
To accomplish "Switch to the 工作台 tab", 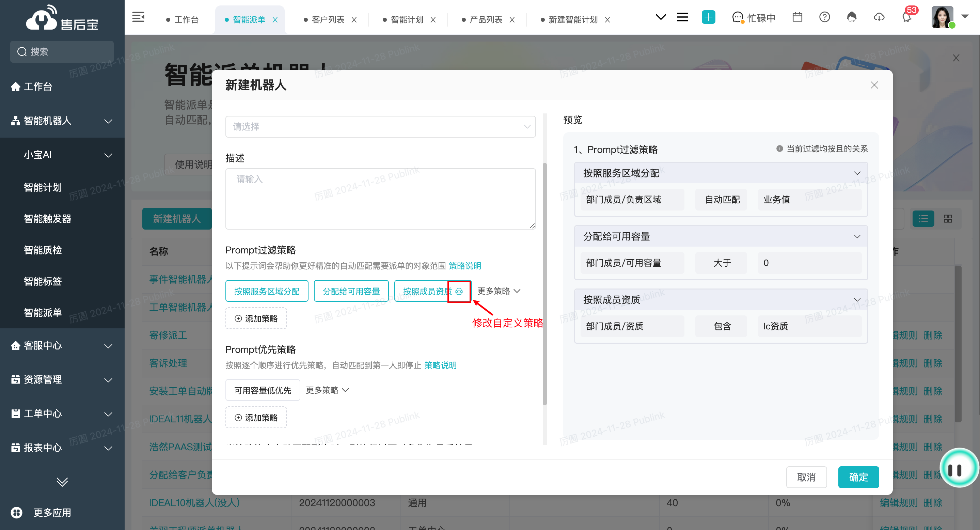I will click(x=183, y=20).
